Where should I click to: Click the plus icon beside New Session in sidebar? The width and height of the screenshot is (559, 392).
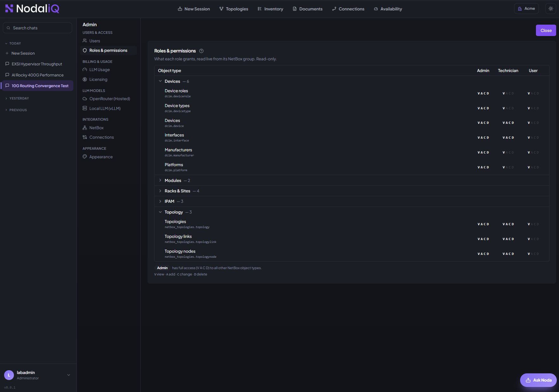[x=7, y=53]
